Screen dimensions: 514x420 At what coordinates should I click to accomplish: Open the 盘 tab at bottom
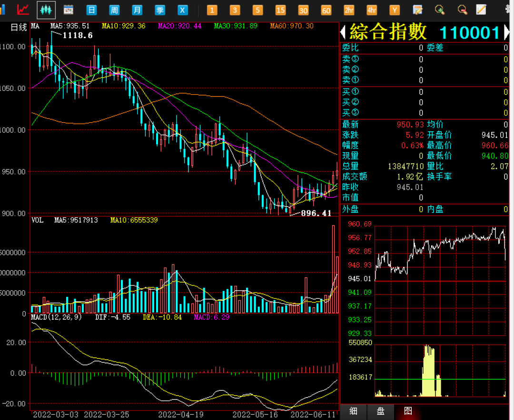pos(380,411)
